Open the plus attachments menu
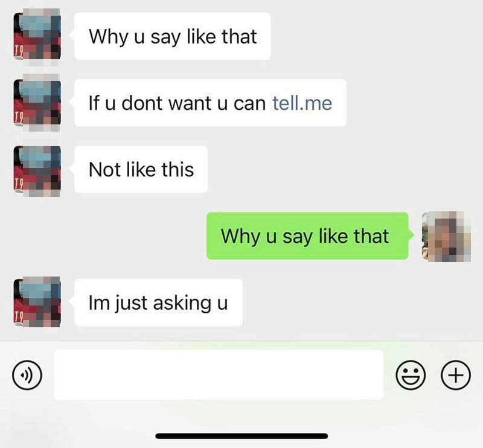The height and width of the screenshot is (448, 483). (456, 375)
